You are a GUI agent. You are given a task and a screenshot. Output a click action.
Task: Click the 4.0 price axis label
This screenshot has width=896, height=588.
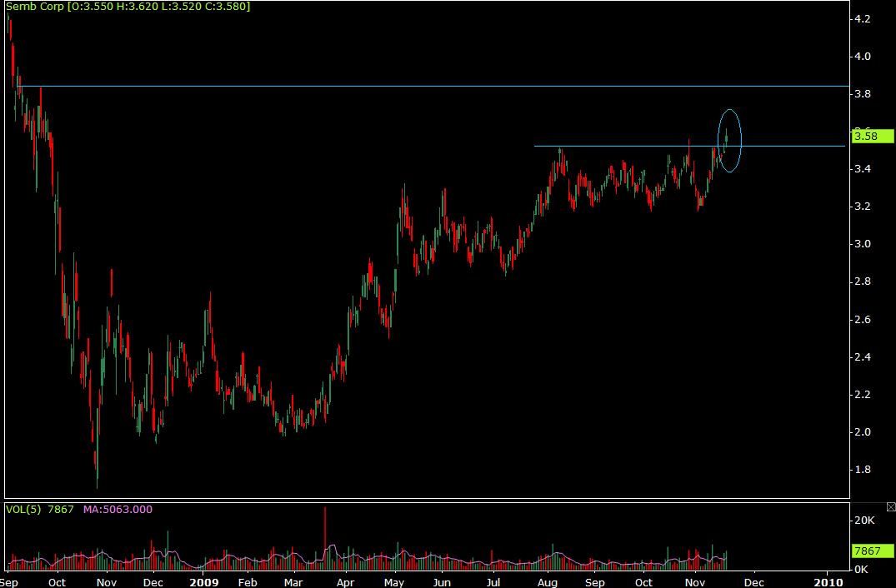click(862, 57)
